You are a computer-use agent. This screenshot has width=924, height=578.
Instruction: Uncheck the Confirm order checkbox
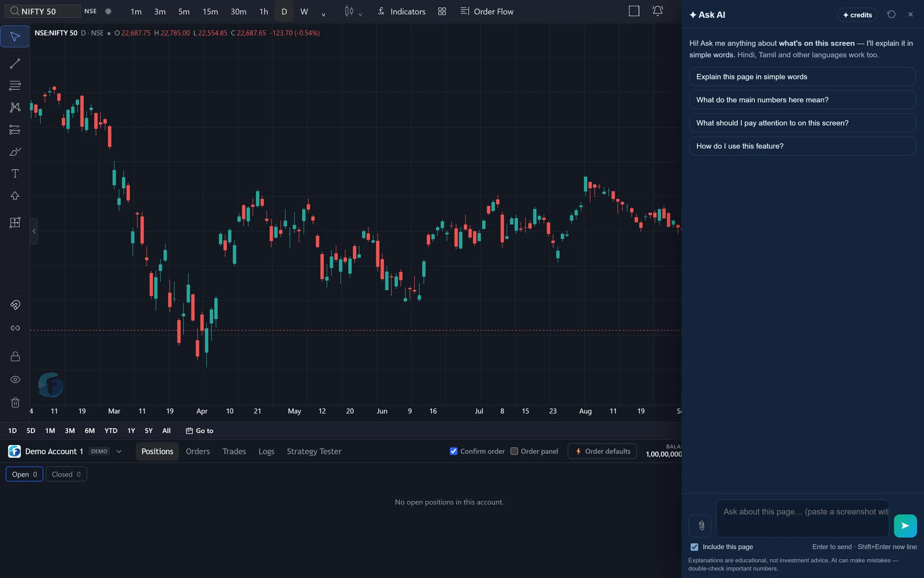453,451
